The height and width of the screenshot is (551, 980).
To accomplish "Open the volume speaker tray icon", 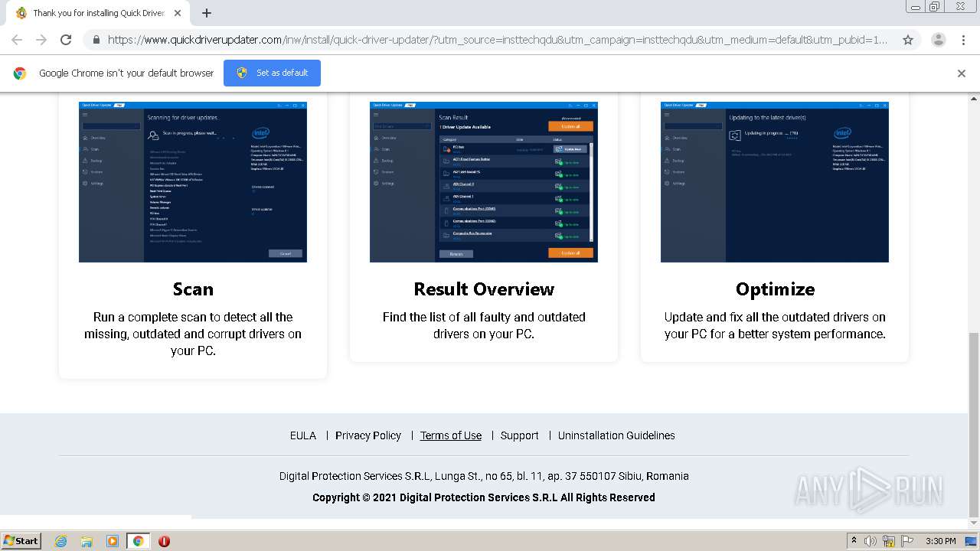I will pyautogui.click(x=871, y=541).
